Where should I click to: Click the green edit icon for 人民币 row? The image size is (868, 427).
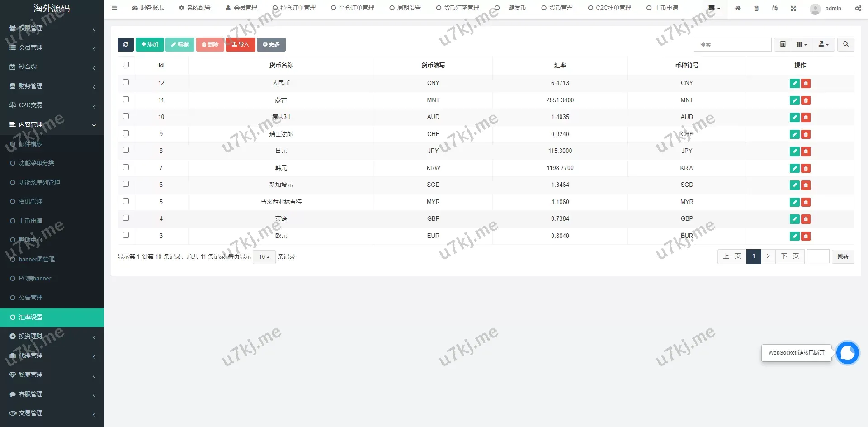coord(794,83)
